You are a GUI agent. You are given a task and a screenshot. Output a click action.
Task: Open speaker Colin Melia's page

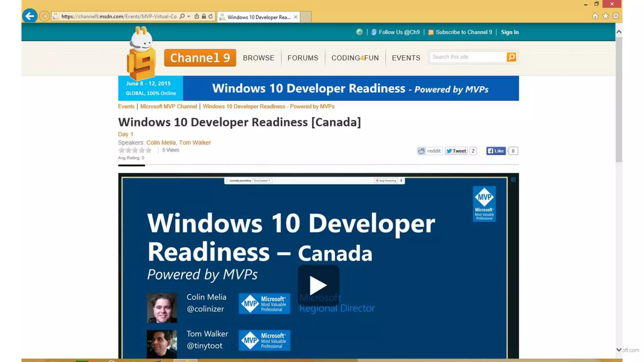(x=161, y=143)
